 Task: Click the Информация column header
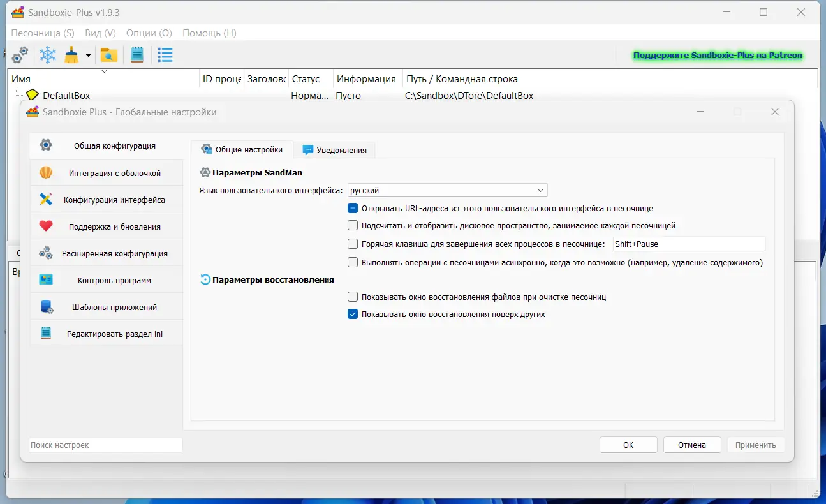369,79
